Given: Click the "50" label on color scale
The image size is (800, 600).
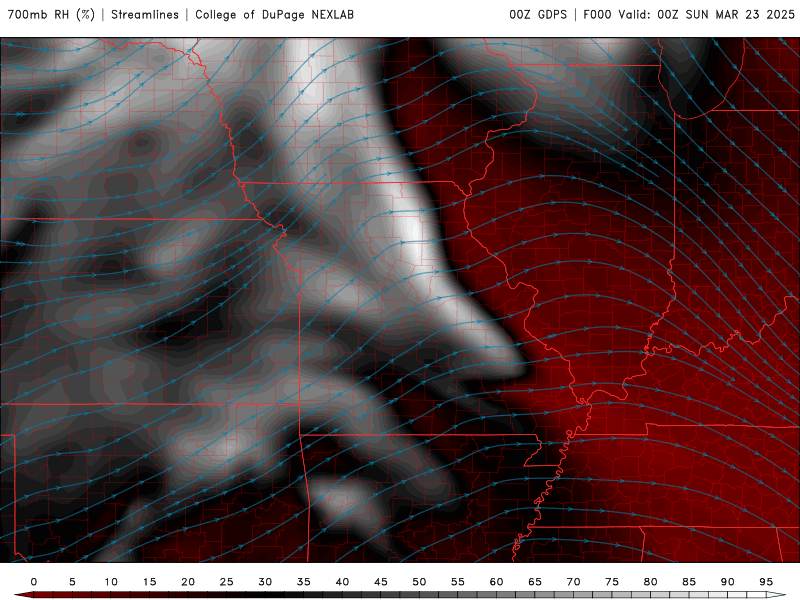Looking at the screenshot, I should (x=419, y=582).
